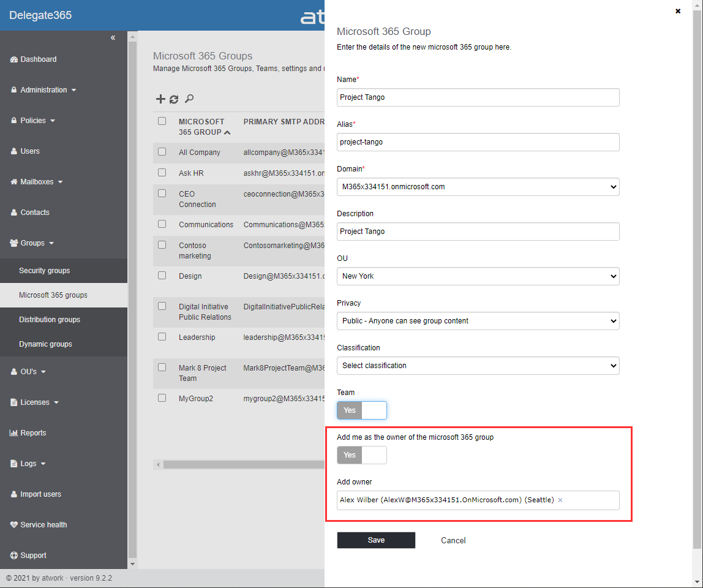The width and height of the screenshot is (703, 588).
Task: Click the Import users person icon
Action: 14,494
